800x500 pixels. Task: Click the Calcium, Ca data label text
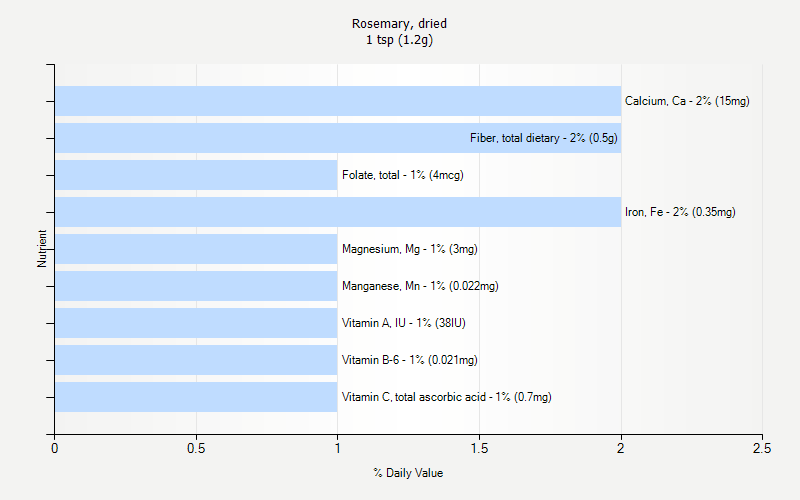point(687,101)
